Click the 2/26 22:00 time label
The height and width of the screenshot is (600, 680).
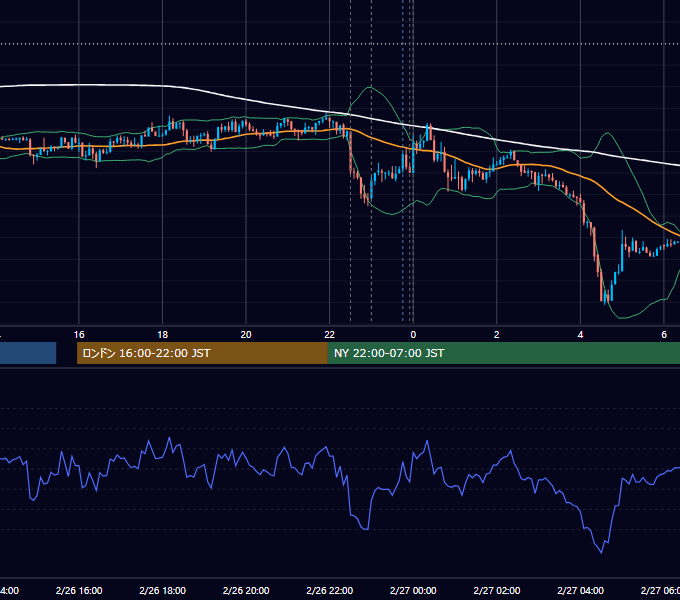[x=330, y=590]
